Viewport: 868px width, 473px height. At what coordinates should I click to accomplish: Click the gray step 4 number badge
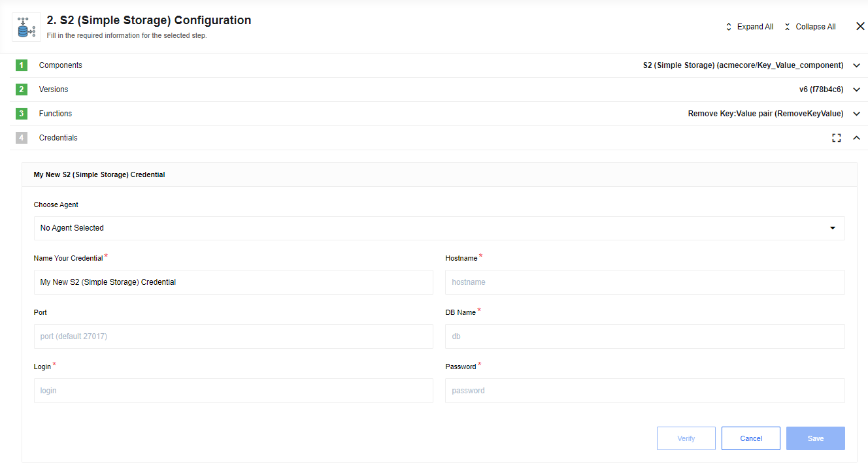[x=22, y=138]
